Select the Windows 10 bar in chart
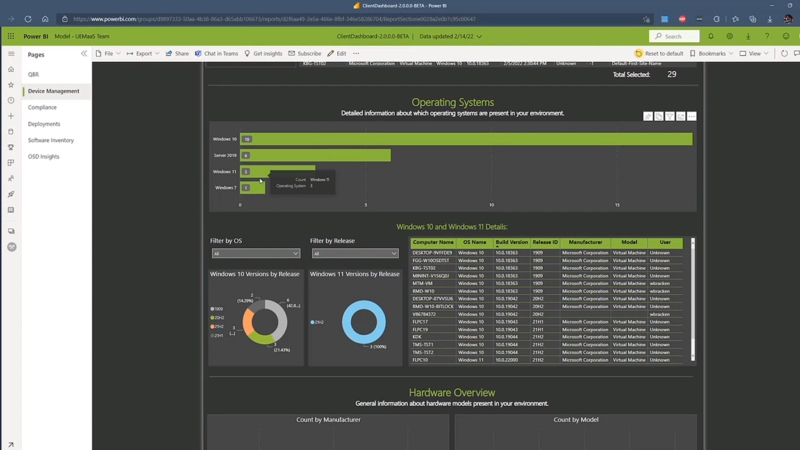The width and height of the screenshot is (800, 450). click(x=466, y=139)
